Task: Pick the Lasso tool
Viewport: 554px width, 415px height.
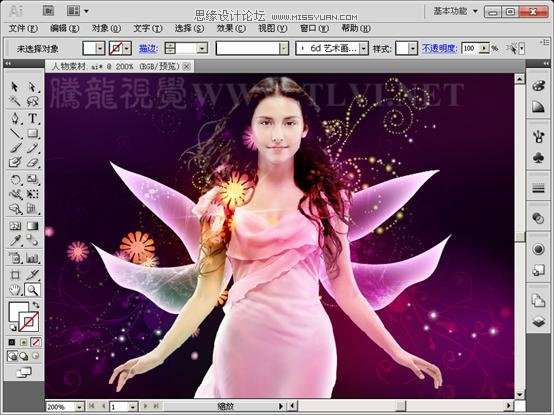Action: pos(32,102)
